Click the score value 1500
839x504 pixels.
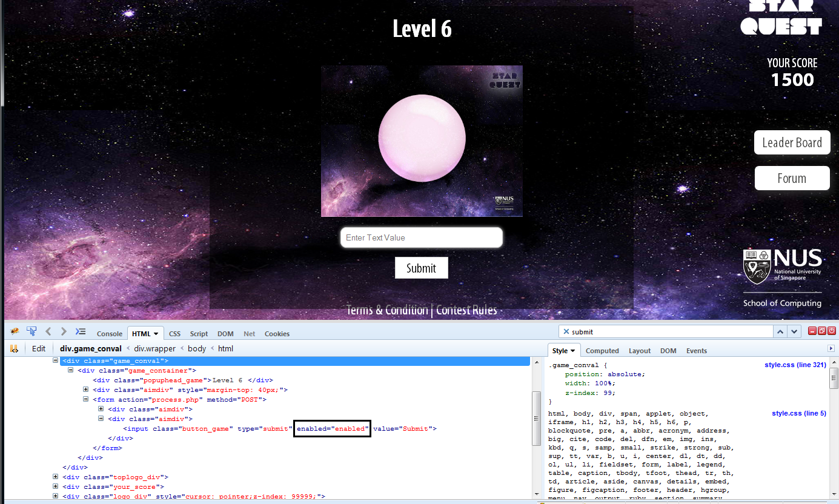tap(792, 80)
